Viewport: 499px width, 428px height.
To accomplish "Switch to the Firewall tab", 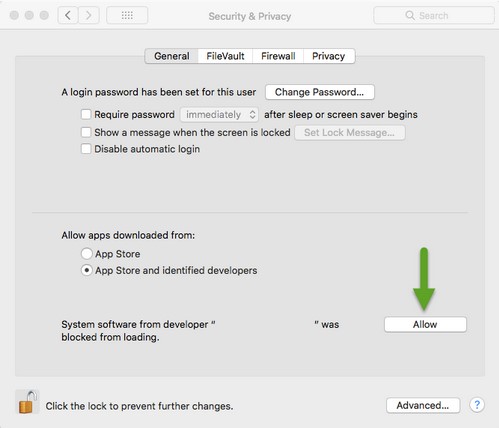I will (x=278, y=56).
